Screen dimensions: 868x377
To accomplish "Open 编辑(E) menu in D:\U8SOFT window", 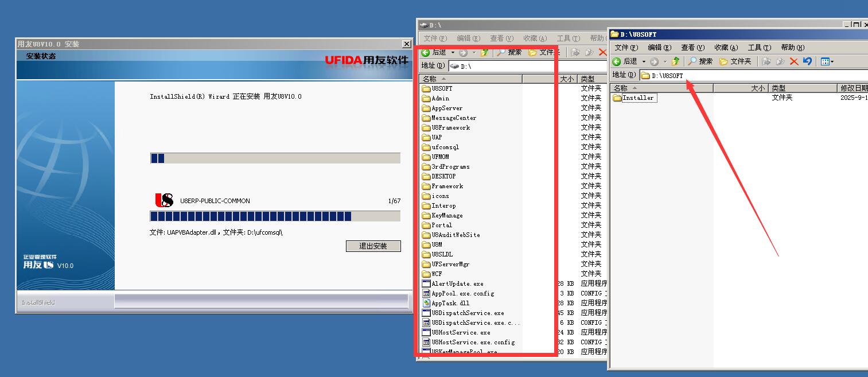I will pyautogui.click(x=659, y=48).
